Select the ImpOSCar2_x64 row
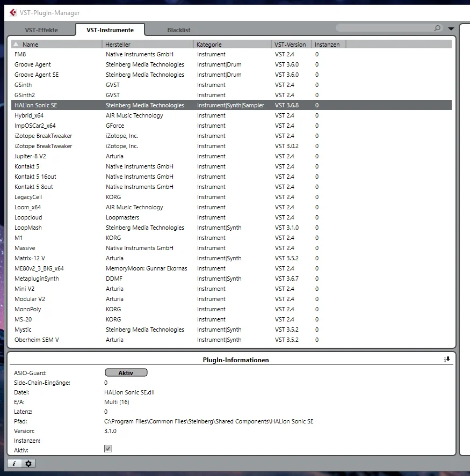Viewport: 470px width, 476px height. click(232, 126)
